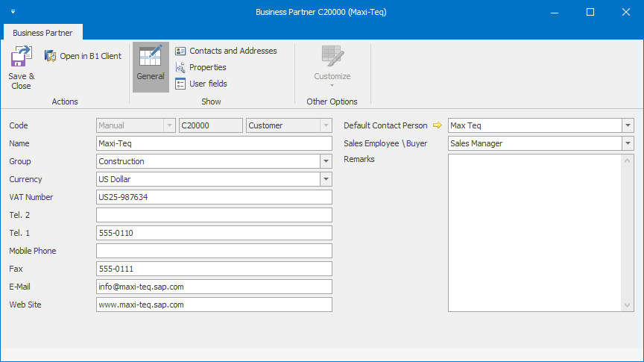Click the Name field with Maxi-Teq
Screen dimensions: 644x362
pos(214,143)
